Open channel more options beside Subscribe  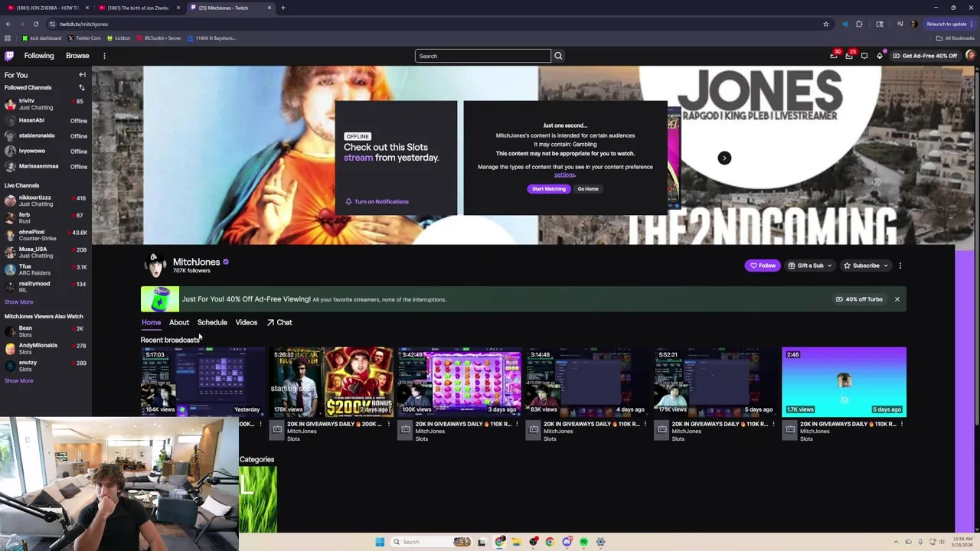coord(900,266)
